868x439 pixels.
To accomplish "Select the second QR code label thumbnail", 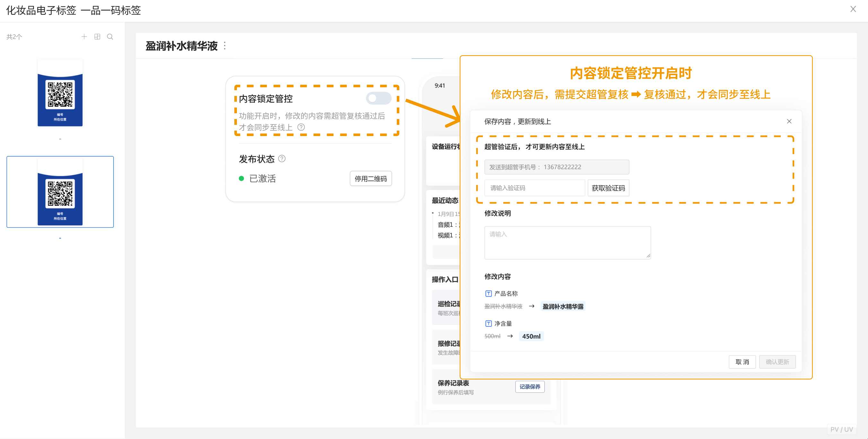I will (60, 192).
